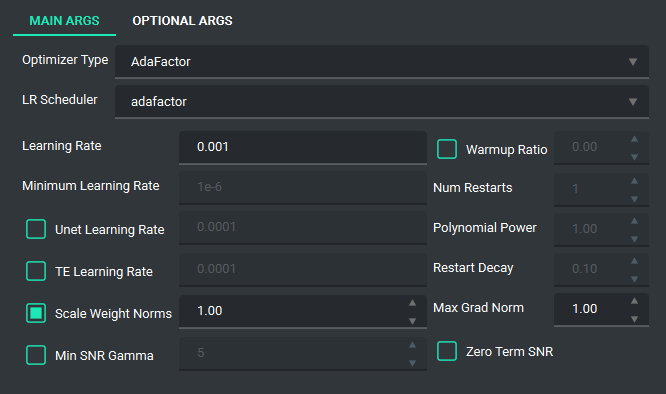
Task: Select the Main Args tab
Action: tap(64, 21)
